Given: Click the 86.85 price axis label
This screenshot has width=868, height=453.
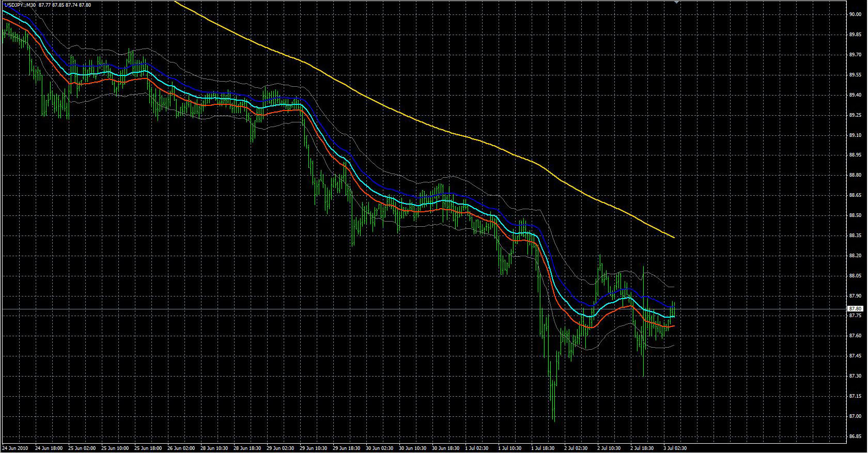Looking at the screenshot, I should (x=855, y=436).
